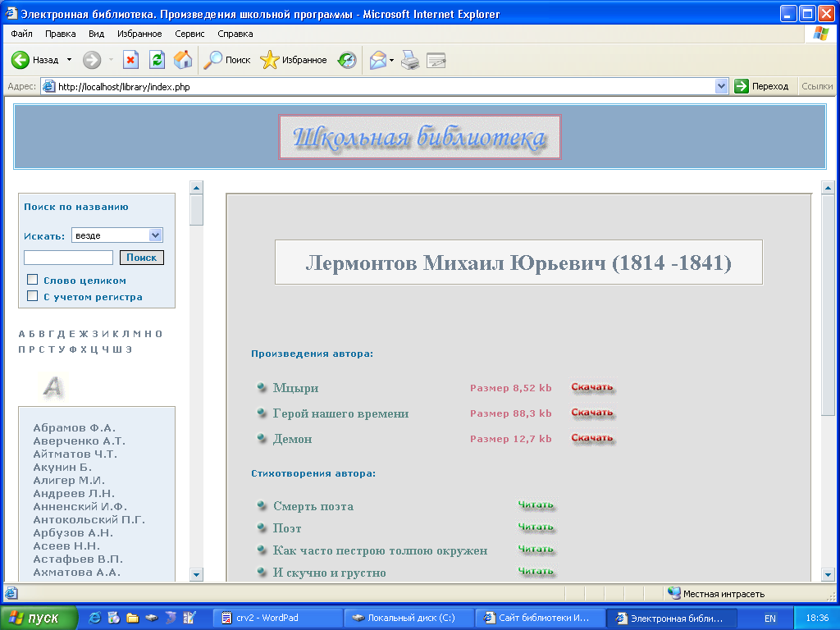The image size is (840, 630).
Task: Click the History toolbar icon
Action: click(x=348, y=60)
